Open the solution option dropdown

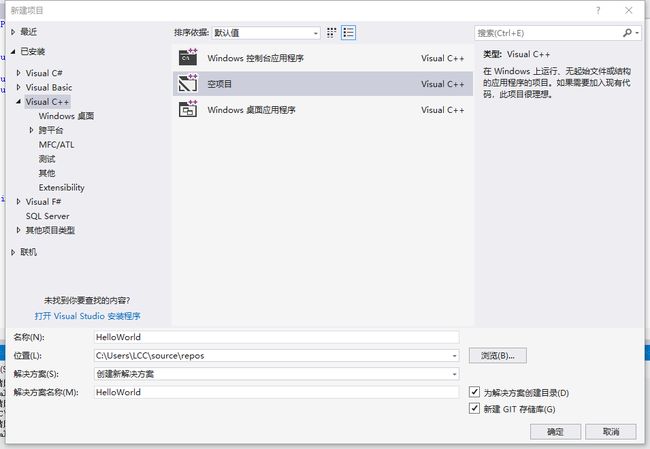coord(454,374)
